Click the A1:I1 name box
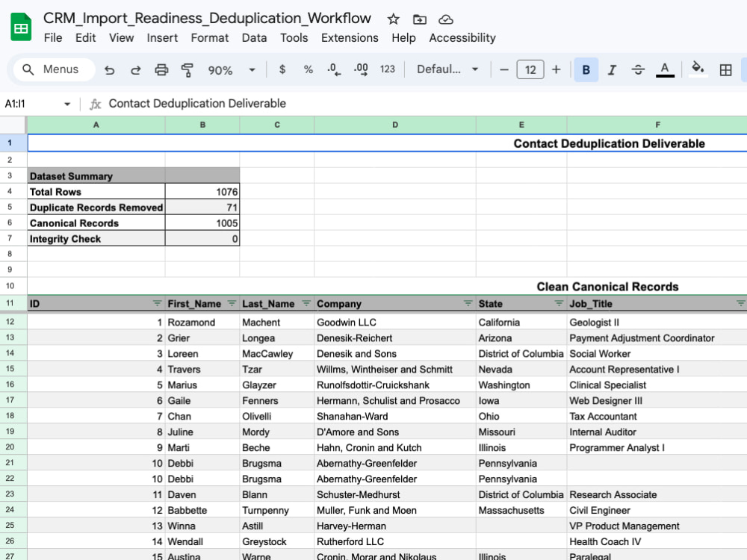 31,104
